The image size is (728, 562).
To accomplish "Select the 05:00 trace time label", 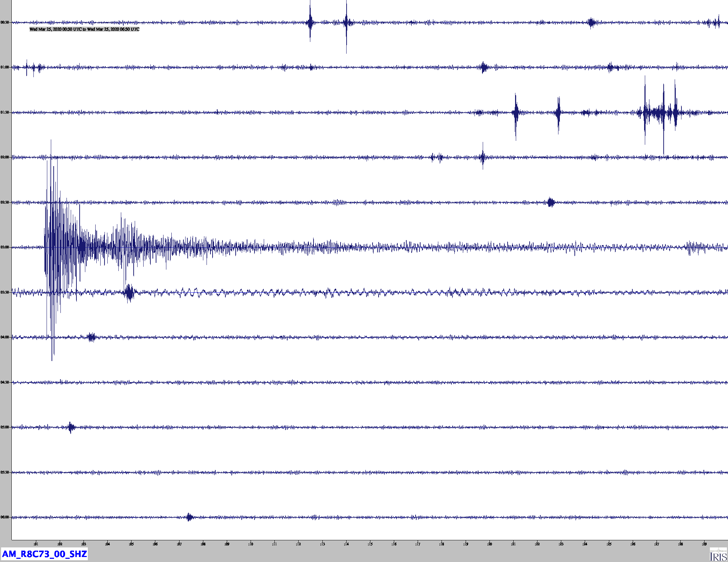I will [5, 427].
